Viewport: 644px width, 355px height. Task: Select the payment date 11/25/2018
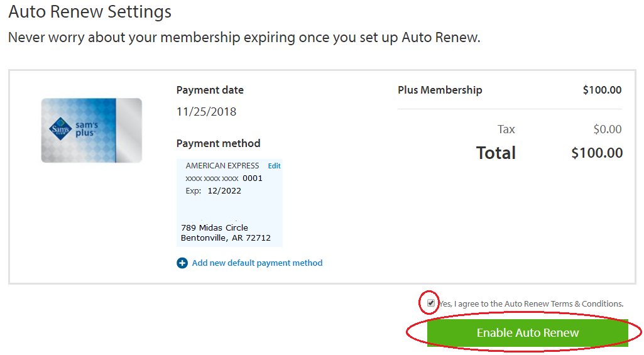(x=207, y=112)
